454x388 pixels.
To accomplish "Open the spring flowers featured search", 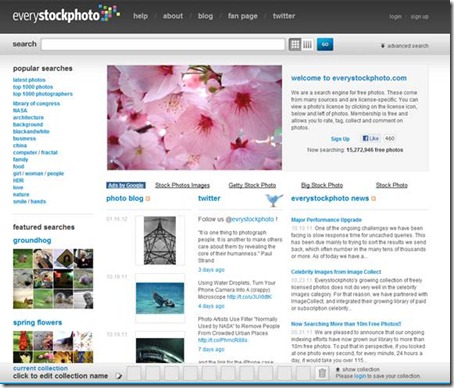I will point(37,323).
